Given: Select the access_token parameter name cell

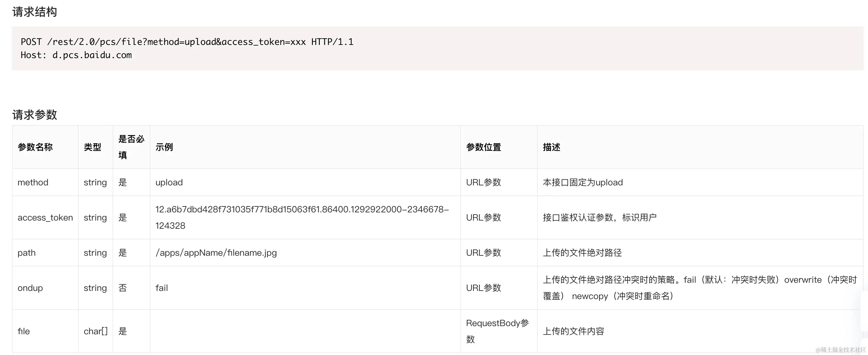Looking at the screenshot, I should (x=45, y=218).
